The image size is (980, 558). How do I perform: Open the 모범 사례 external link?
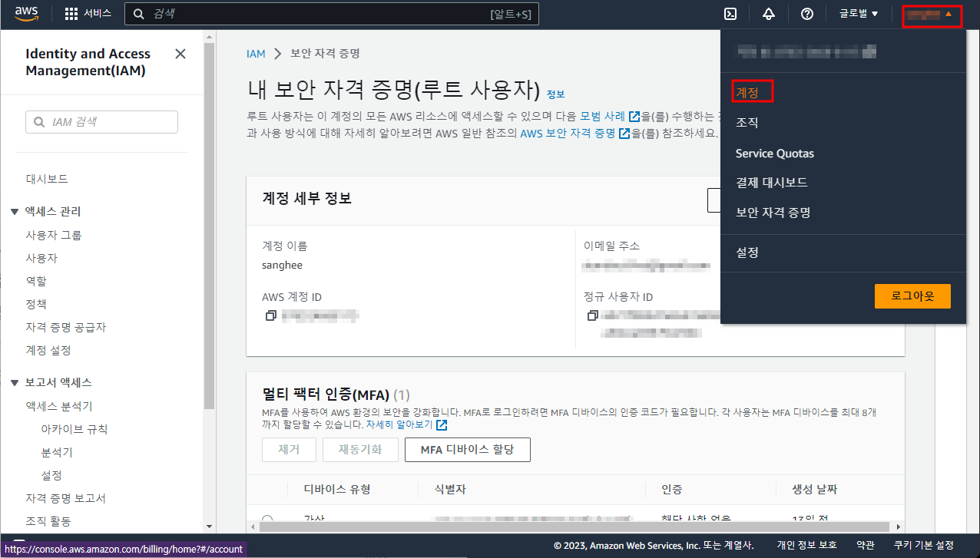tap(610, 116)
